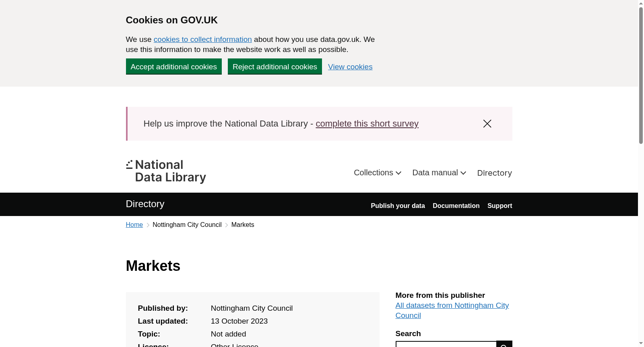Click the page vertical scrollbar thumb

pyautogui.click(x=641, y=75)
